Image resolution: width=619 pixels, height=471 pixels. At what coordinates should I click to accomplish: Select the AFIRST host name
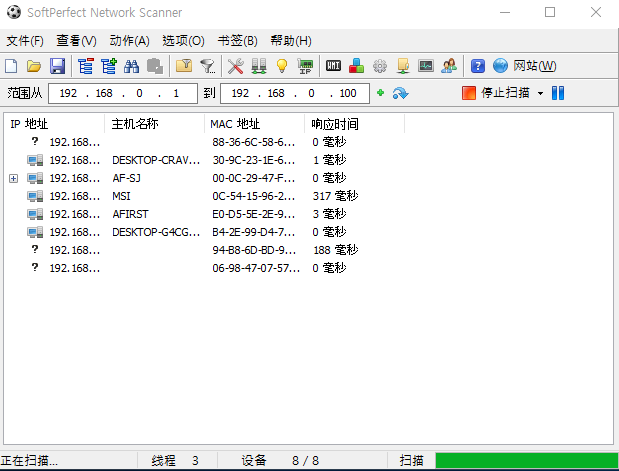point(130,214)
